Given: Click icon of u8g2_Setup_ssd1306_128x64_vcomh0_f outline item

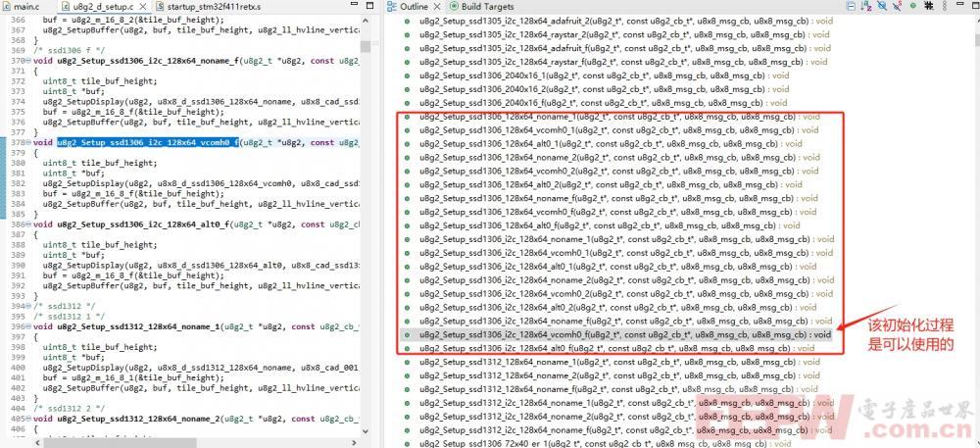Looking at the screenshot, I should coord(407,212).
